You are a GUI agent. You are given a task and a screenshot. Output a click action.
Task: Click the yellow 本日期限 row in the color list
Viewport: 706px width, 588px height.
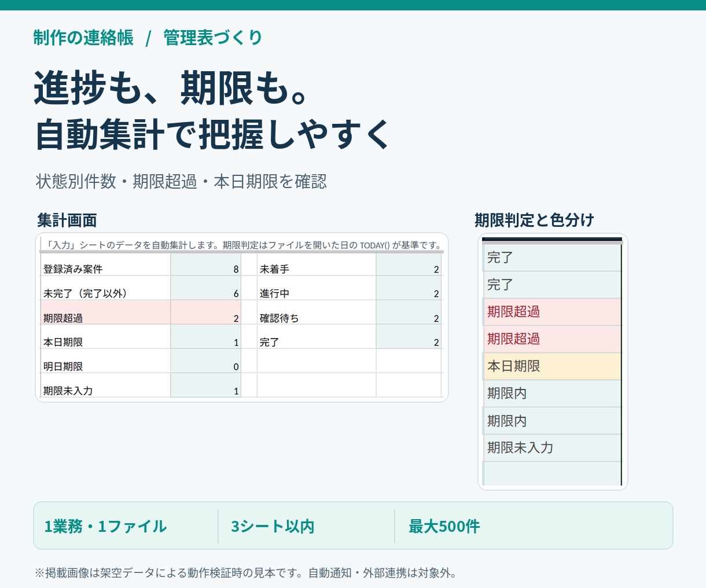[552, 366]
